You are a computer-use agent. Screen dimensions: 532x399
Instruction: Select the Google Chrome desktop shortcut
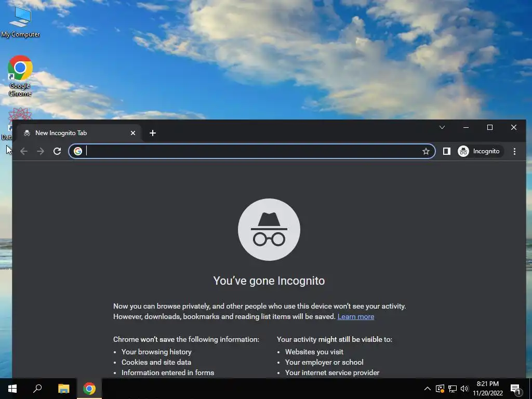click(20, 76)
